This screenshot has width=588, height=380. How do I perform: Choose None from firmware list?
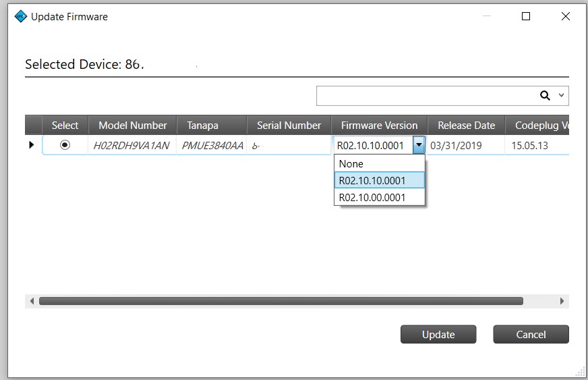(x=379, y=164)
